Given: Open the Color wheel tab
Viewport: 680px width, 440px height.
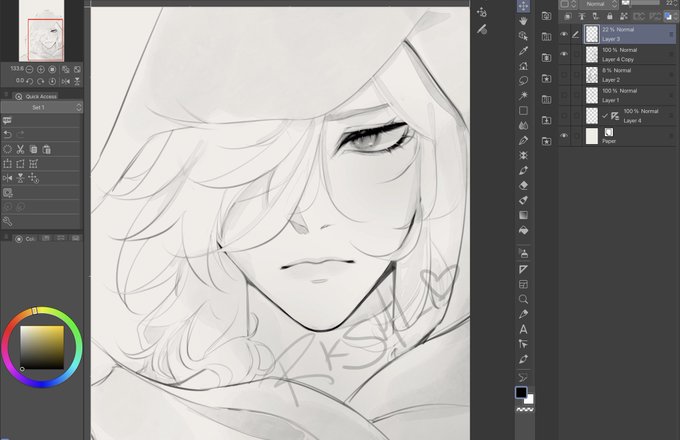Looking at the screenshot, I should pyautogui.click(x=25, y=239).
